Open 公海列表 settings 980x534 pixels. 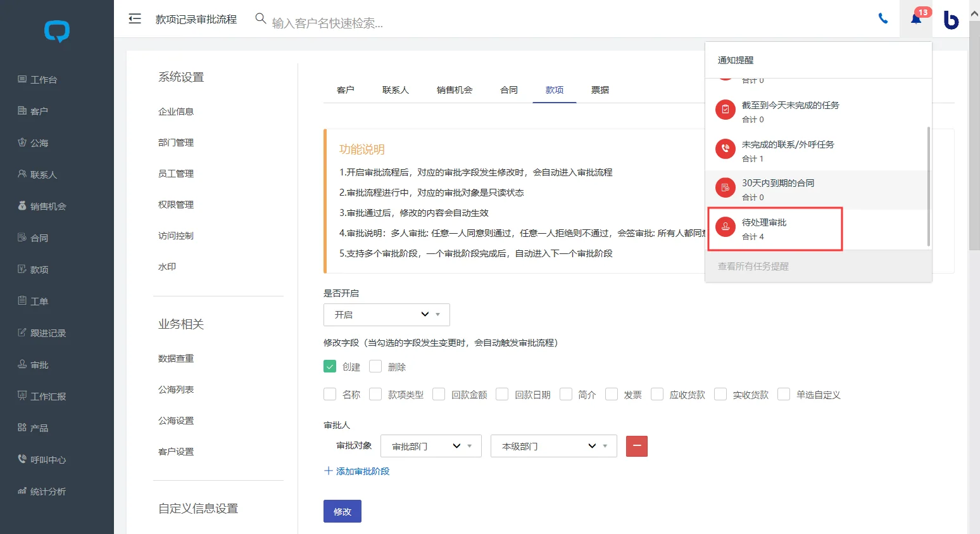176,390
